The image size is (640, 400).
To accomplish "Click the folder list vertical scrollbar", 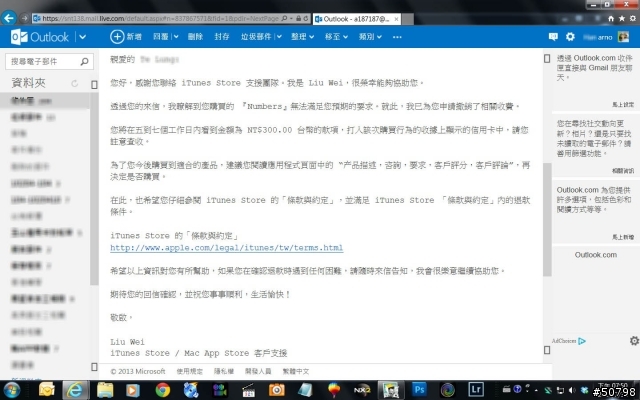I will click(x=94, y=188).
